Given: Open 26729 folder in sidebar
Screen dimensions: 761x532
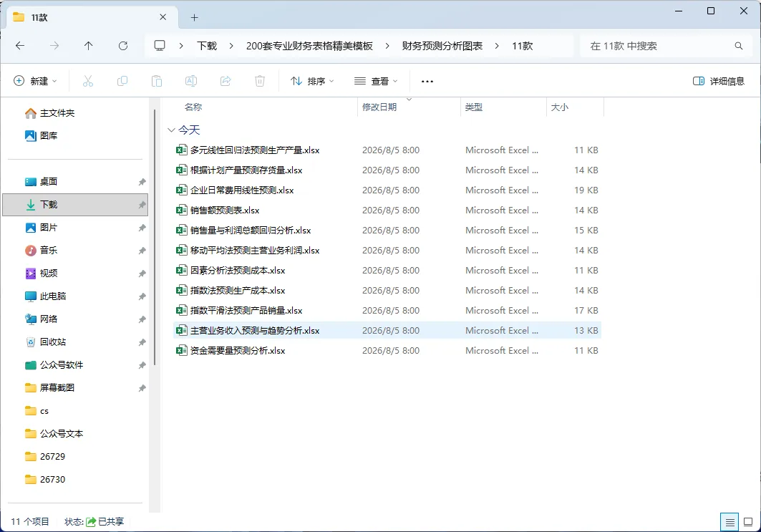Looking at the screenshot, I should pos(75,456).
